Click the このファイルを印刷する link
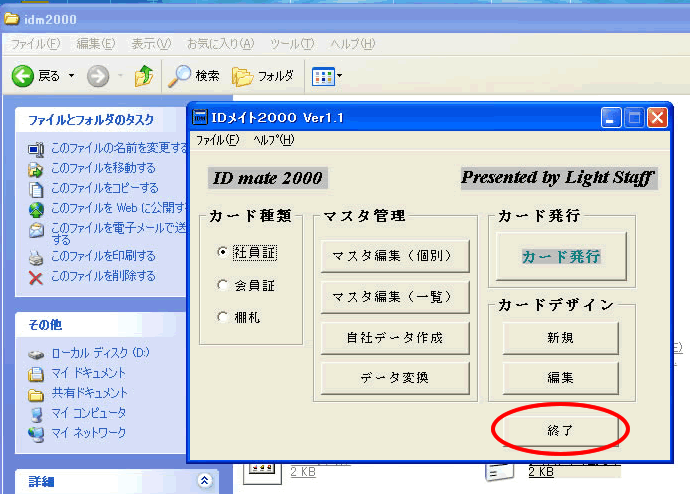The width and height of the screenshot is (690, 494). point(103,256)
